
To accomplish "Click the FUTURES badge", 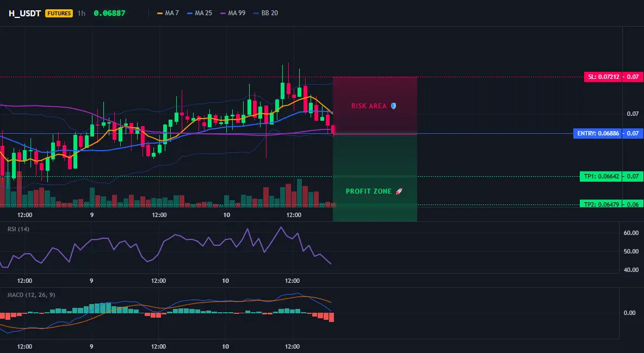I will (59, 13).
